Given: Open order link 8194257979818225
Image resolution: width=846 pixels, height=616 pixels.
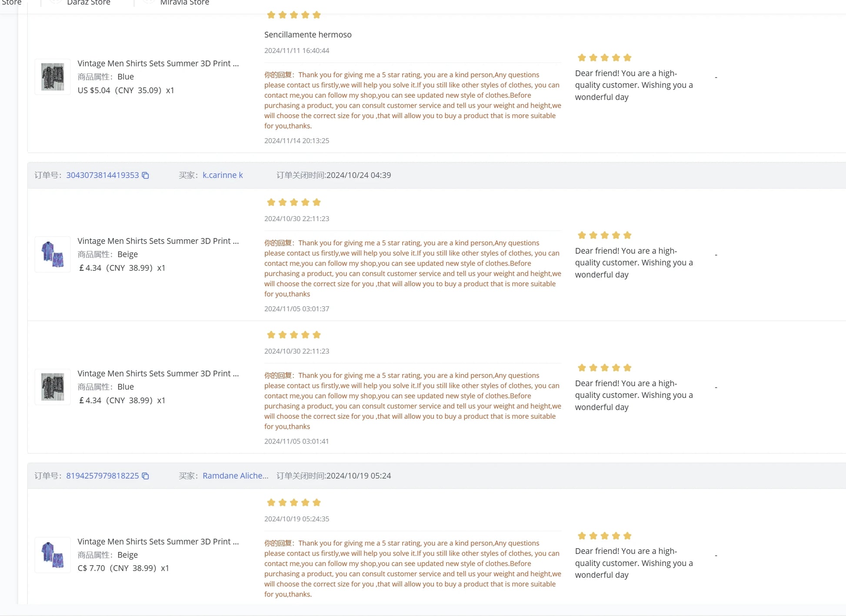Looking at the screenshot, I should tap(102, 476).
